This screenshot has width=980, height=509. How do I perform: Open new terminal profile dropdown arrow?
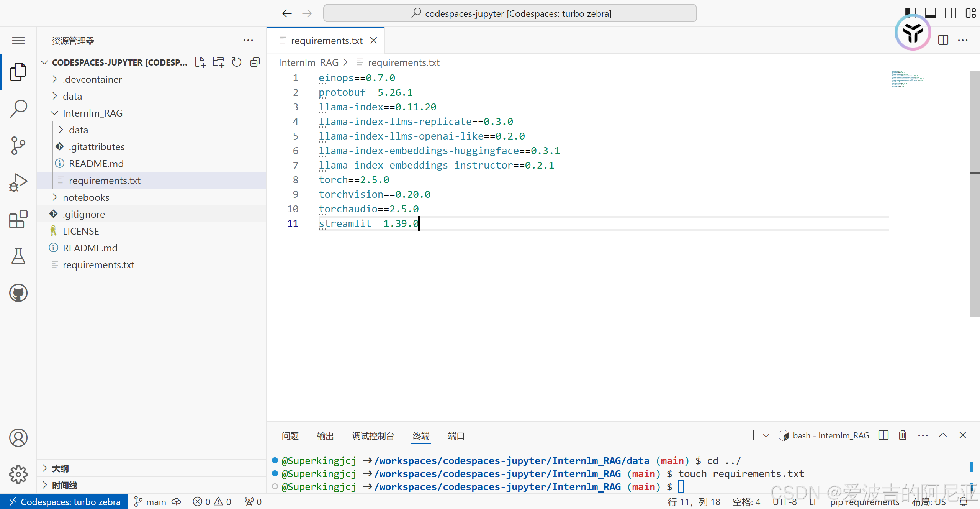click(x=766, y=435)
